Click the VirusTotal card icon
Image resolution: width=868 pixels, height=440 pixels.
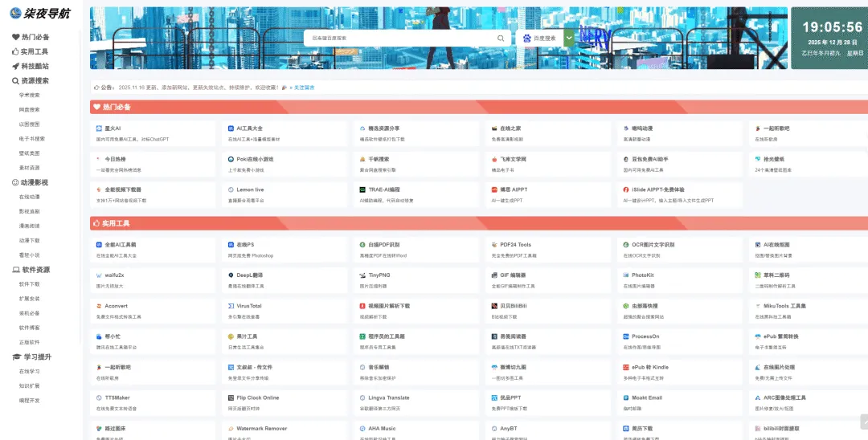coord(231,306)
